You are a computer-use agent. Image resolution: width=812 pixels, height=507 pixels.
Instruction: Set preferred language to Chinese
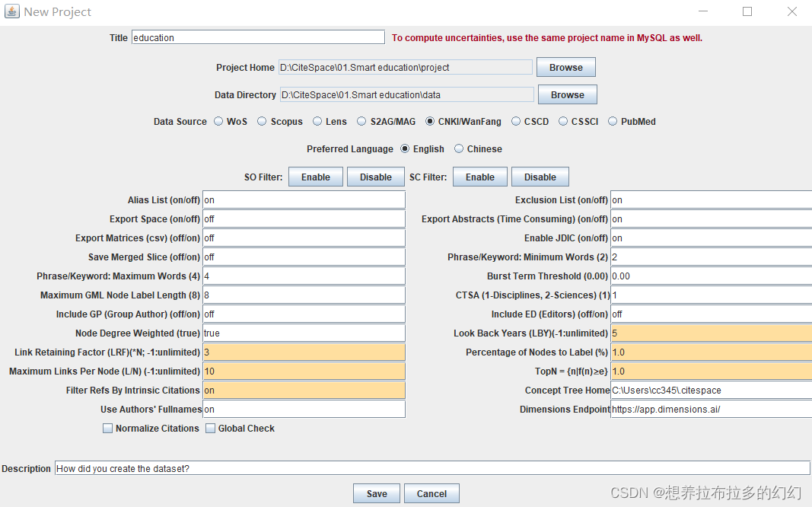pos(459,148)
